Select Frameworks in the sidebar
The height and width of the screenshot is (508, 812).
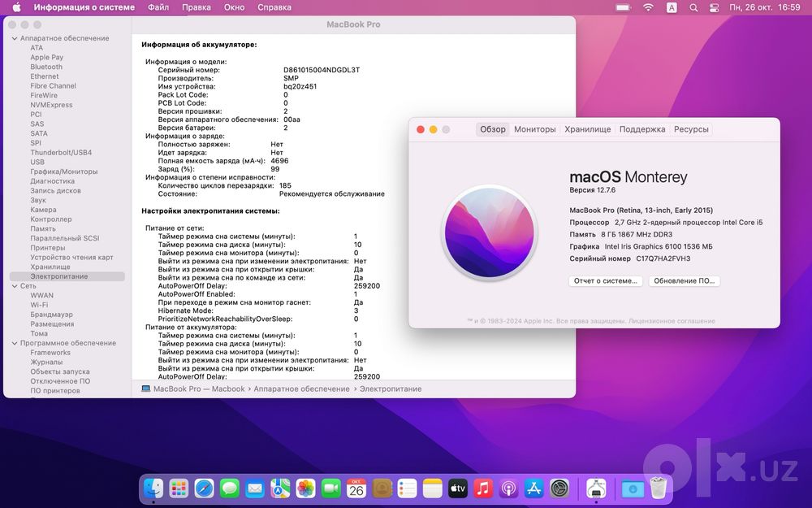click(x=50, y=353)
